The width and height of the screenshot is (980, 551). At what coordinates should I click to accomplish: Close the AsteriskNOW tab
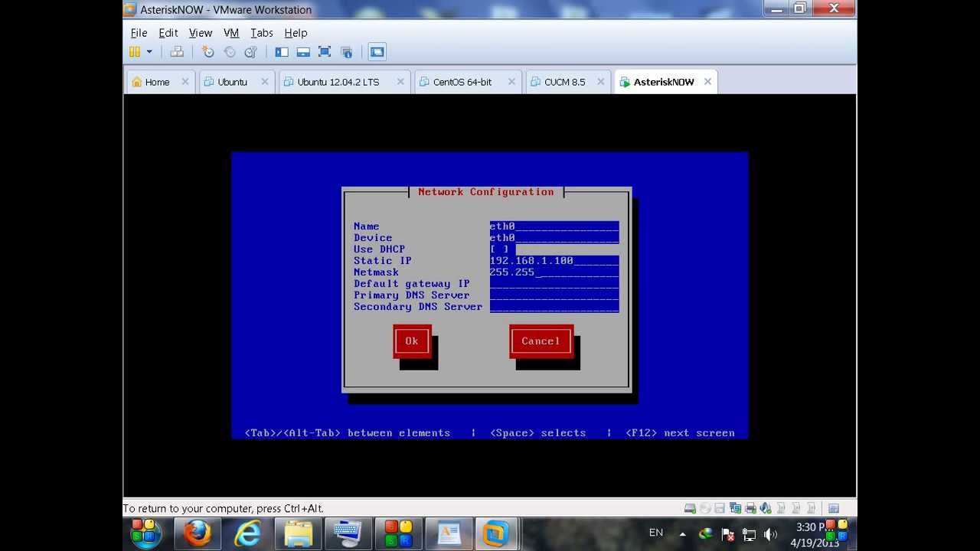(707, 82)
